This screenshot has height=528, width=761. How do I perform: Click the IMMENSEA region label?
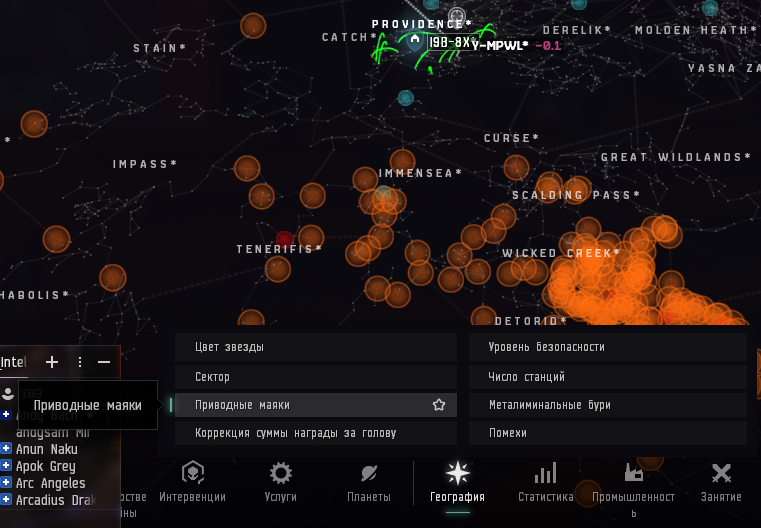420,173
